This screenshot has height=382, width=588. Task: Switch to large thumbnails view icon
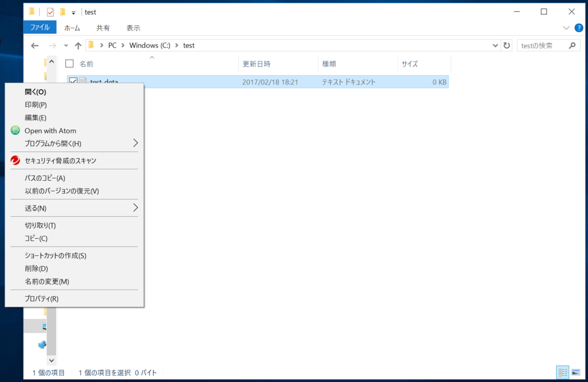pyautogui.click(x=575, y=372)
